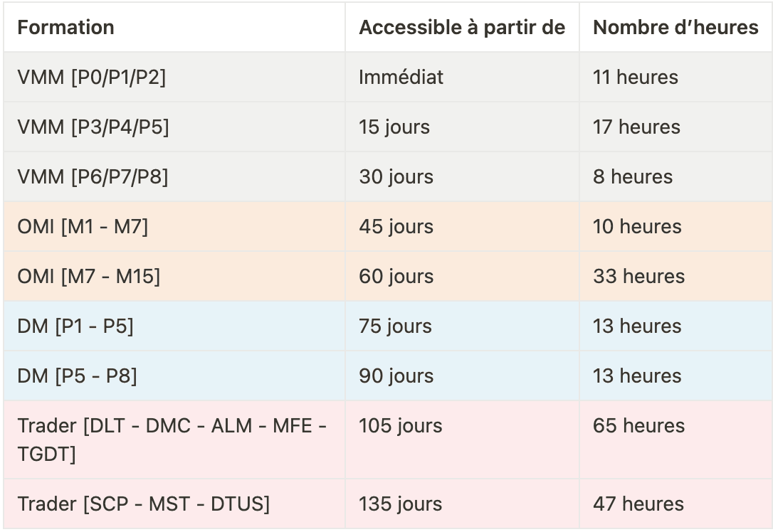Click the 47 heures cell
This screenshot has width=773, height=532.
pyautogui.click(x=675, y=504)
